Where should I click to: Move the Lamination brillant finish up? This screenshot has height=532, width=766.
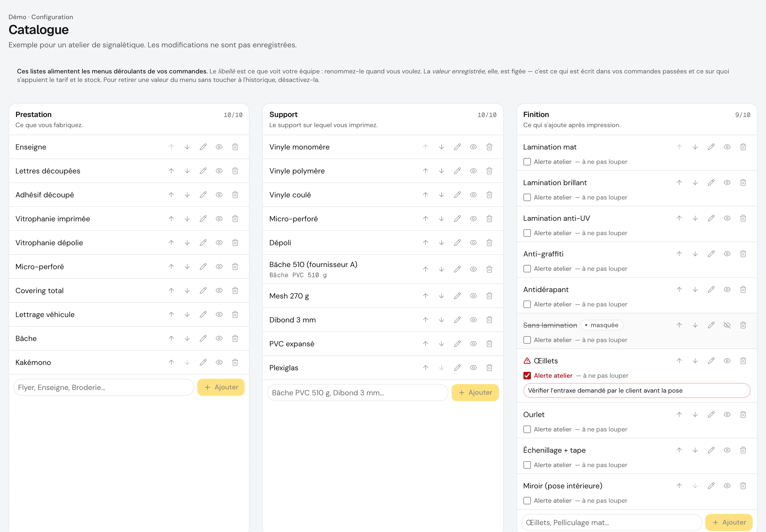pyautogui.click(x=679, y=183)
